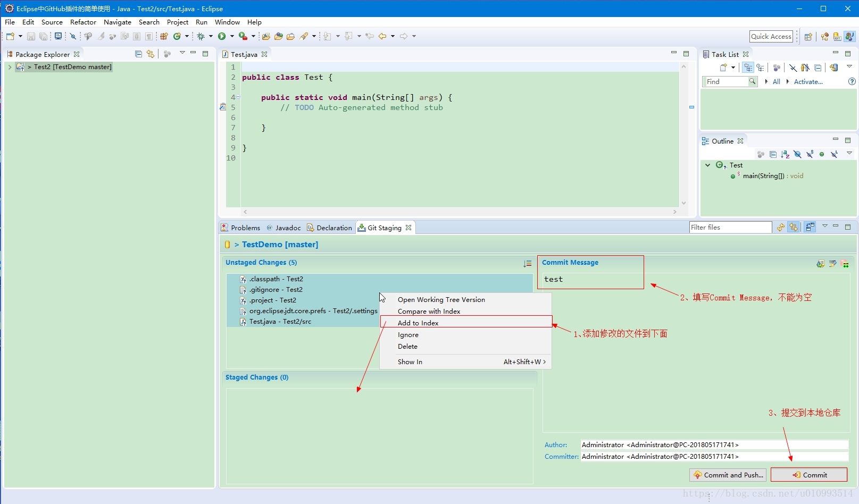The width and height of the screenshot is (859, 504).
Task: Select Compare with Index in context menu
Action: [466, 311]
